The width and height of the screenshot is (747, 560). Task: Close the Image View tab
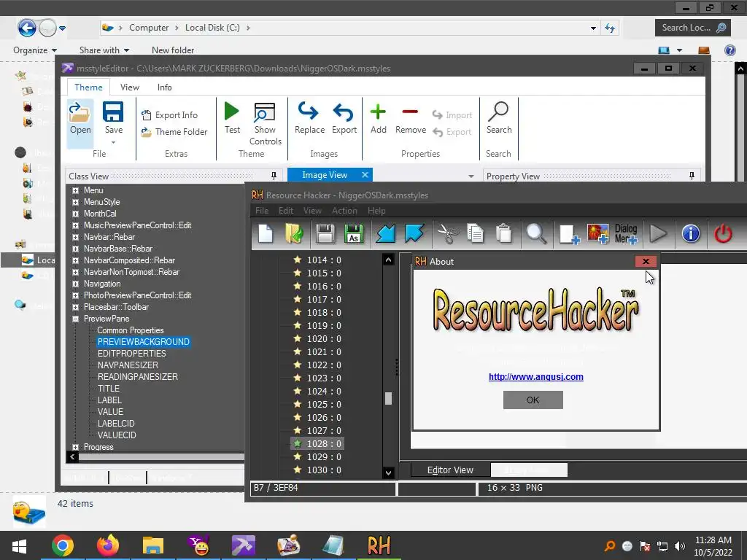click(365, 175)
